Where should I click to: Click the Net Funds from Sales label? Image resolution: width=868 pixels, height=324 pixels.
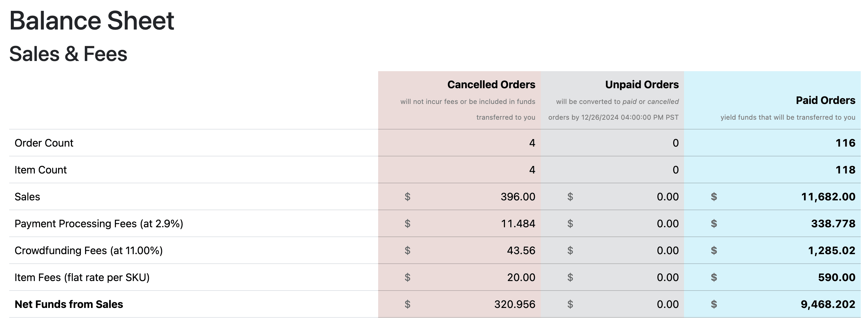point(69,304)
